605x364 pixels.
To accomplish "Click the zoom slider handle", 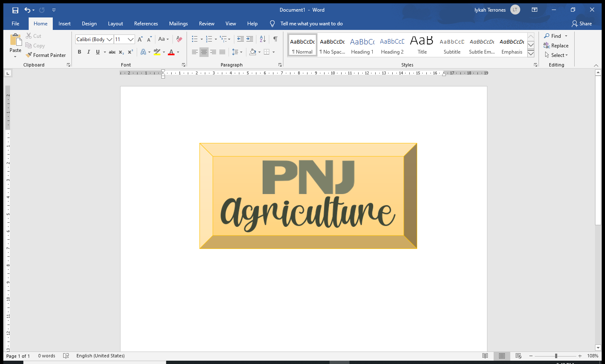I will click(556, 356).
